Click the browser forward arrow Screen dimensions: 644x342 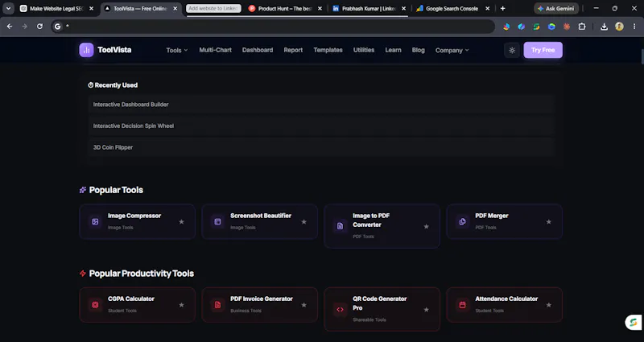coord(25,27)
